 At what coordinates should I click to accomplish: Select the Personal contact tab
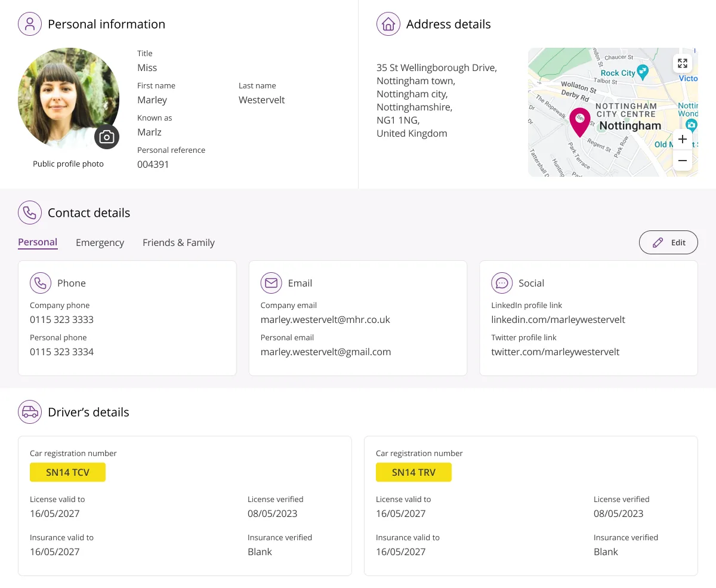point(38,242)
